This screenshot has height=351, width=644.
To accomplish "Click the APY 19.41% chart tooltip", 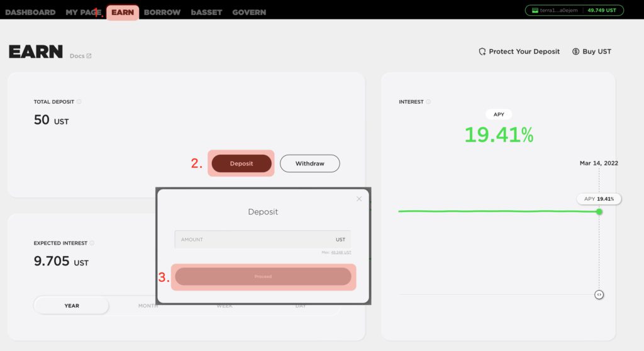I will coord(599,199).
